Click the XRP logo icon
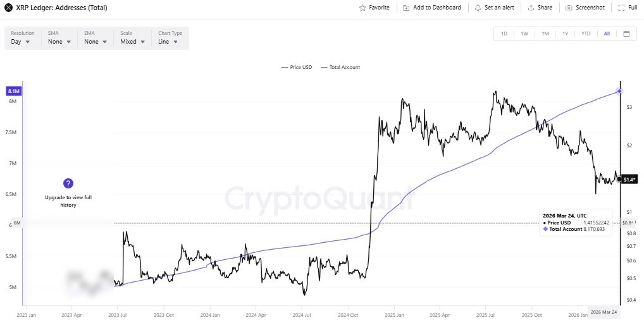644x325 pixels. (x=9, y=8)
